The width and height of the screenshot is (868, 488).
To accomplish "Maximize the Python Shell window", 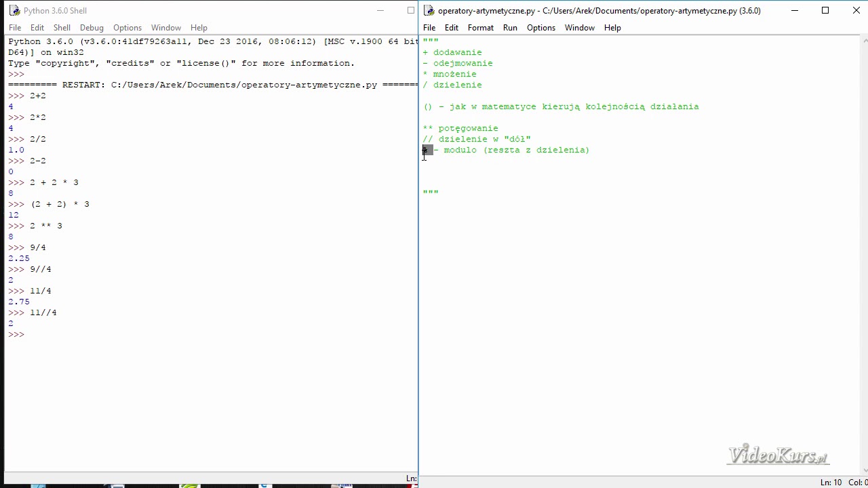I will pos(411,10).
